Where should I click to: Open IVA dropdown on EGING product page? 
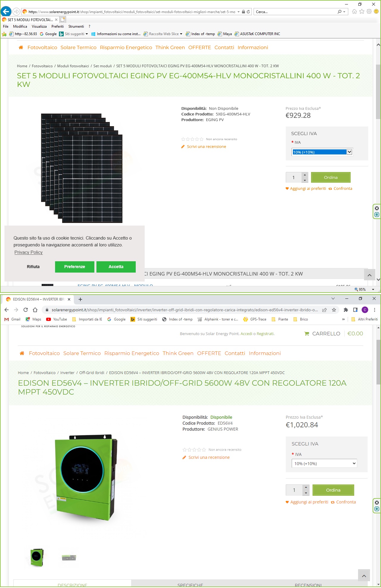(x=322, y=152)
